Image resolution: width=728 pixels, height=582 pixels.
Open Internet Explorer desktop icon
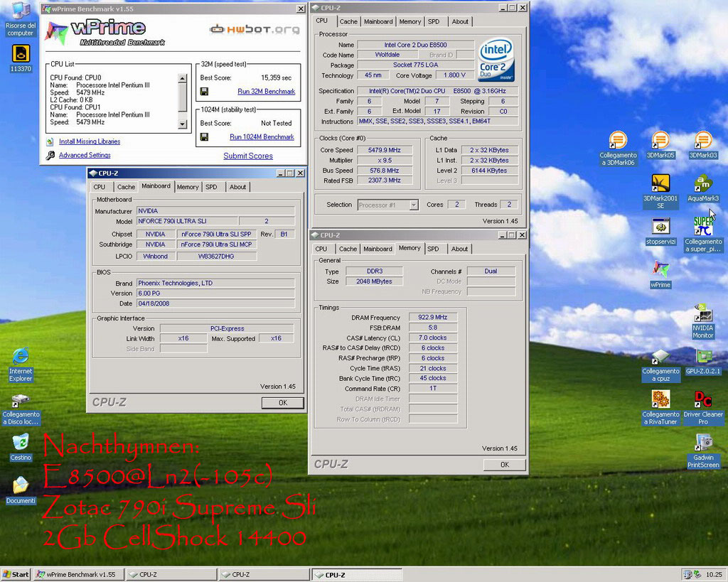click(21, 365)
